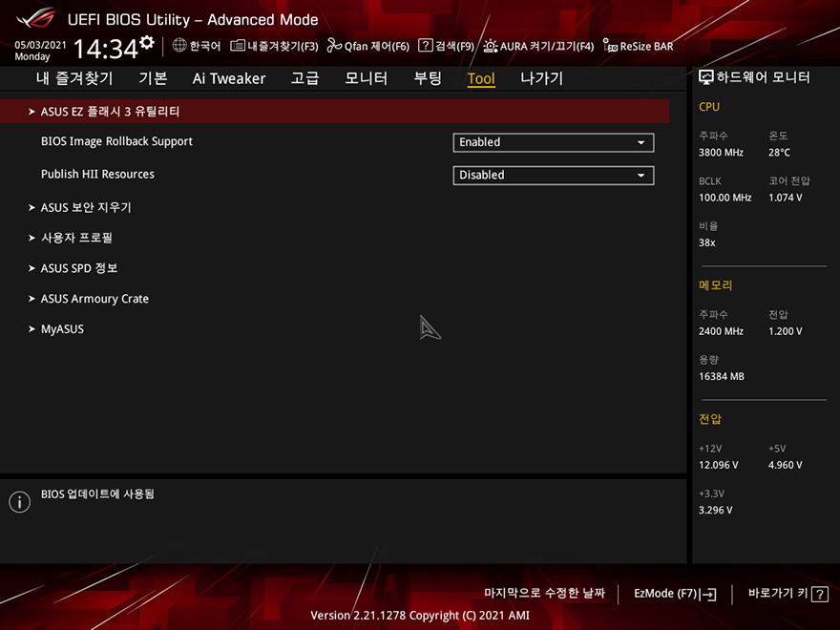Open 바로가기 키 hotkeys
The image size is (840, 630).
pyautogui.click(x=788, y=594)
